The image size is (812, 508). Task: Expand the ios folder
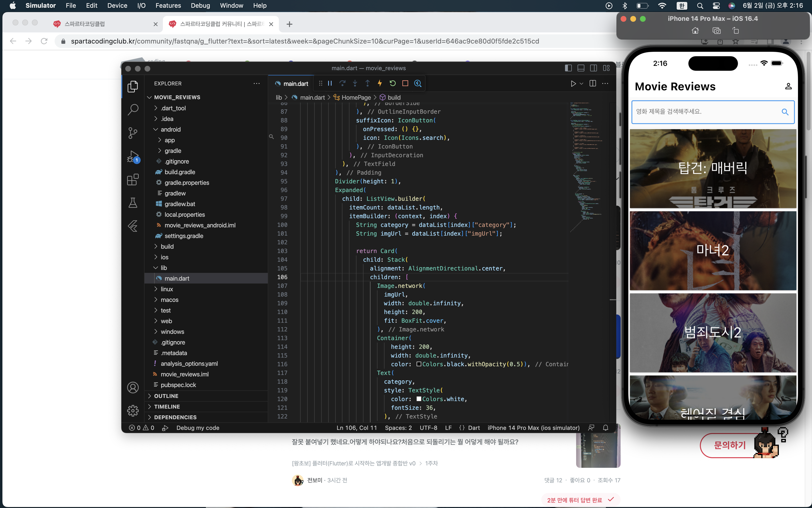[206, 257]
